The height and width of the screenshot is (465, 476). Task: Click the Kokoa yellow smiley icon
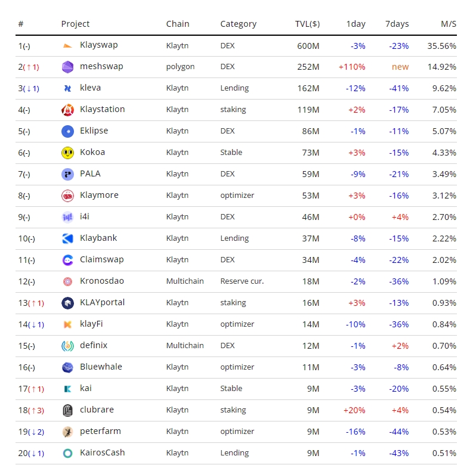67,153
